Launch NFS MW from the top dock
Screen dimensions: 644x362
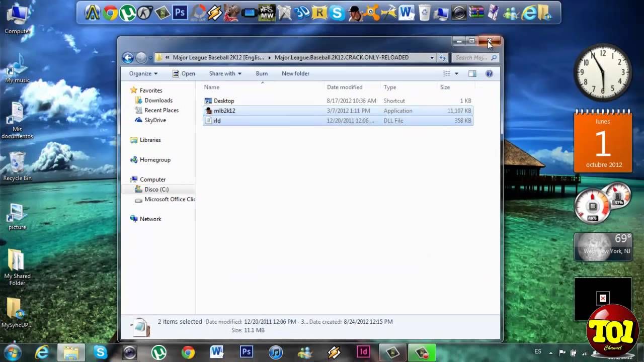click(267, 13)
